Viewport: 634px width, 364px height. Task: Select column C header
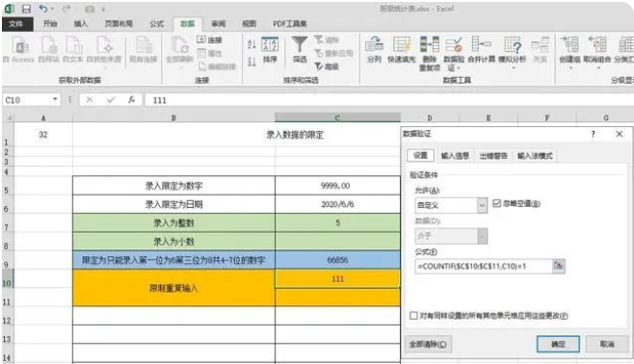[337, 117]
